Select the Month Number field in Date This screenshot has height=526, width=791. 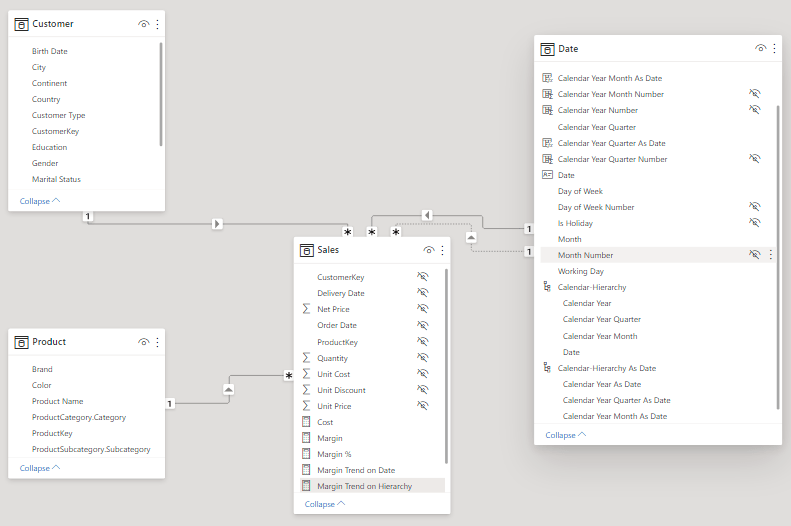586,255
